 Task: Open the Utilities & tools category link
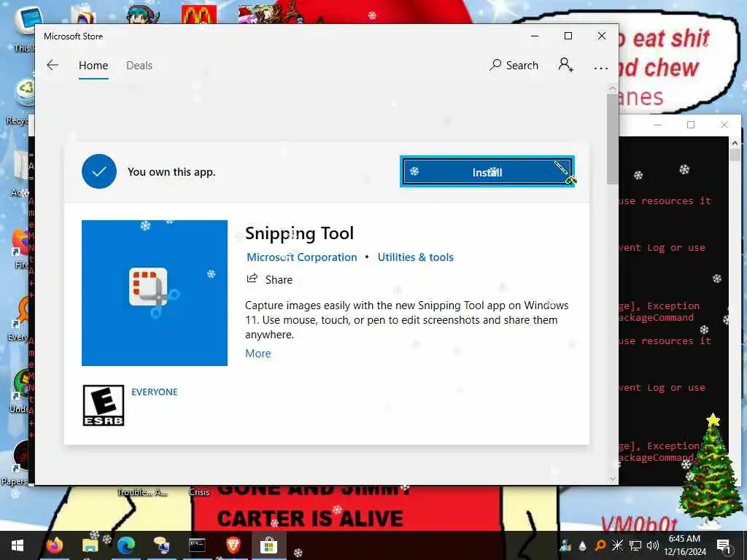coord(415,257)
